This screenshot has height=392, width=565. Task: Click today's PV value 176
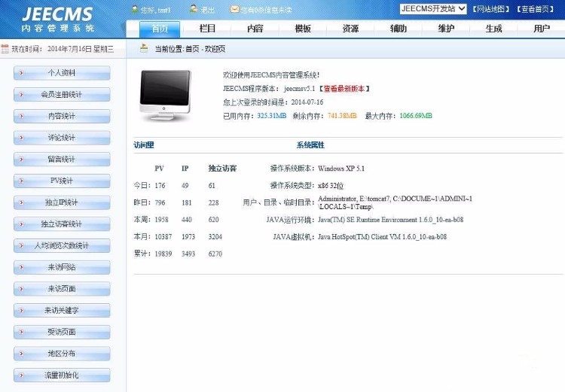[x=160, y=186]
